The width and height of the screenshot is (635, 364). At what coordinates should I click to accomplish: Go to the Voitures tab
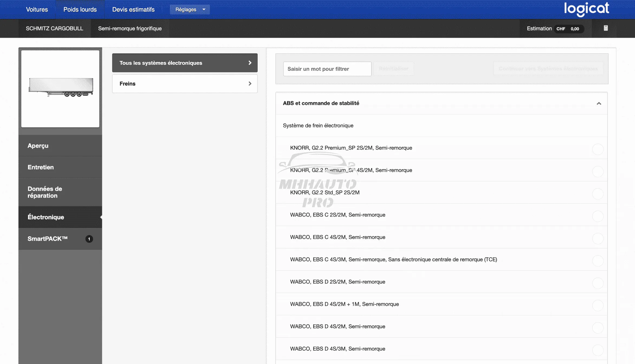click(37, 9)
